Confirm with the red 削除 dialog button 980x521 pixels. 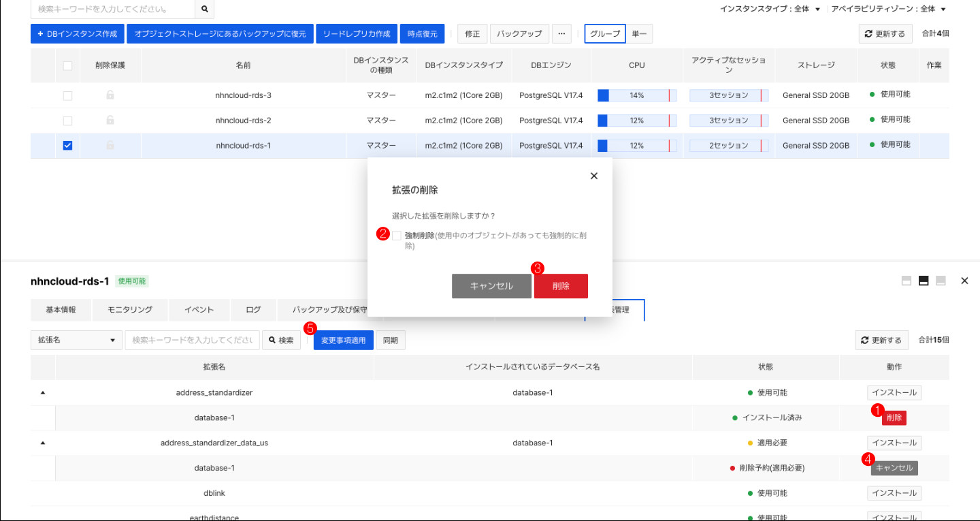(x=561, y=286)
